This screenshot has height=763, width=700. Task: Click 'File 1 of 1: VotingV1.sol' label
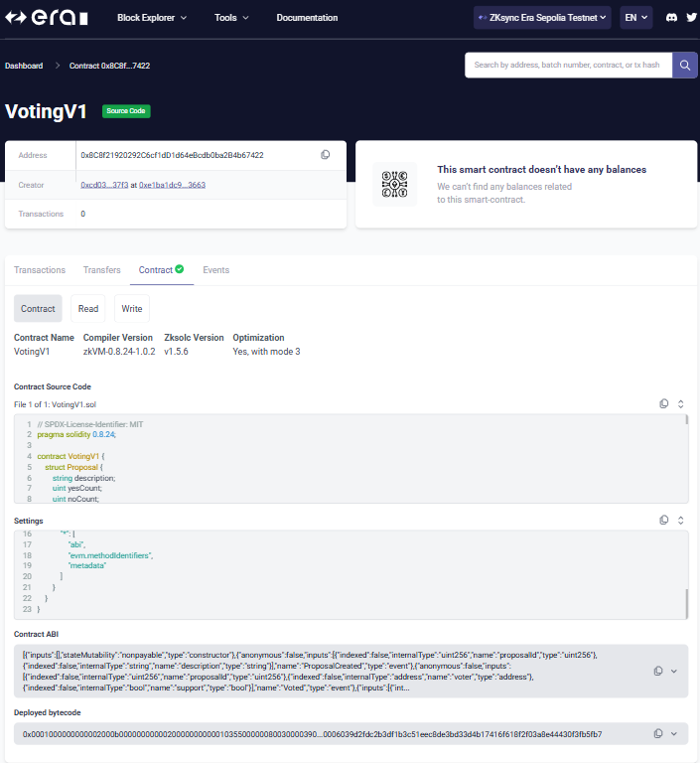55,404
